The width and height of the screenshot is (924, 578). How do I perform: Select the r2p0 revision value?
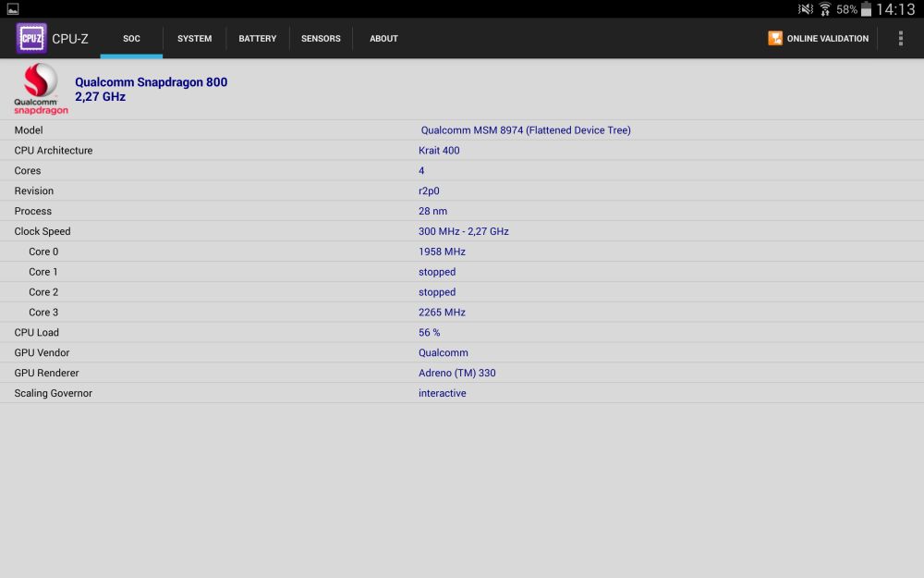click(x=429, y=191)
